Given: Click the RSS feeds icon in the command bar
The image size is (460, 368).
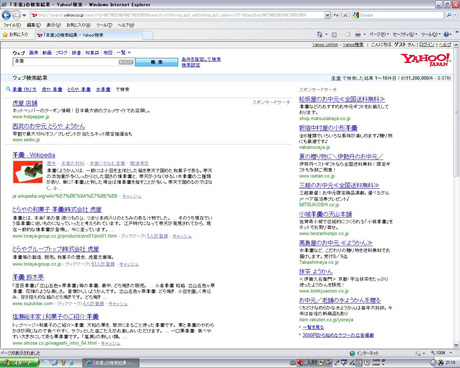Looking at the screenshot, I should [x=334, y=34].
